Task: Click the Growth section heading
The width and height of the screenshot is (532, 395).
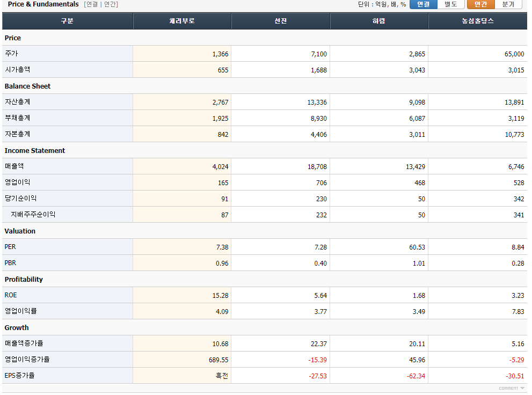Action: point(17,328)
